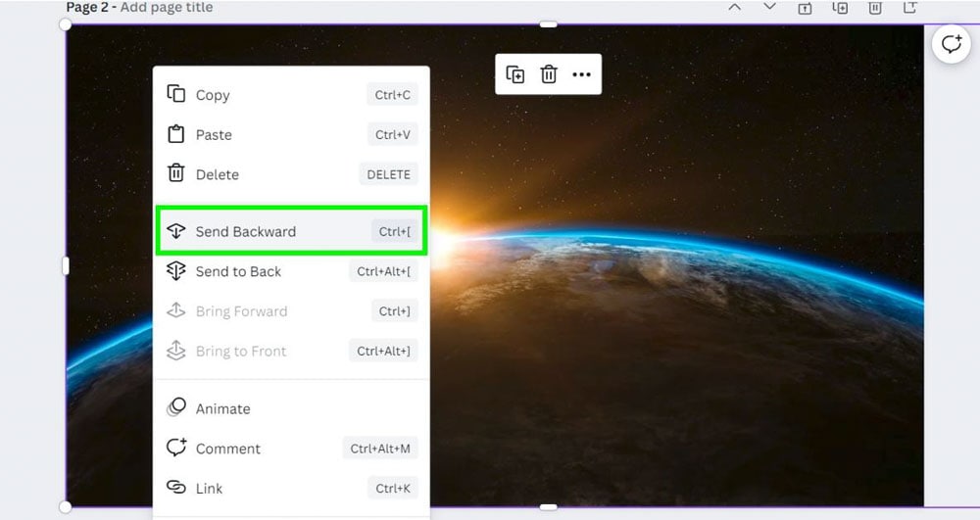Click the top edge crop handle
980x520 pixels.
(x=548, y=24)
